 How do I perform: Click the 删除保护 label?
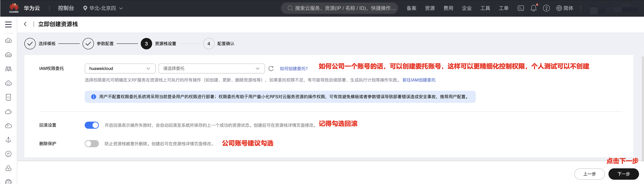48,144
